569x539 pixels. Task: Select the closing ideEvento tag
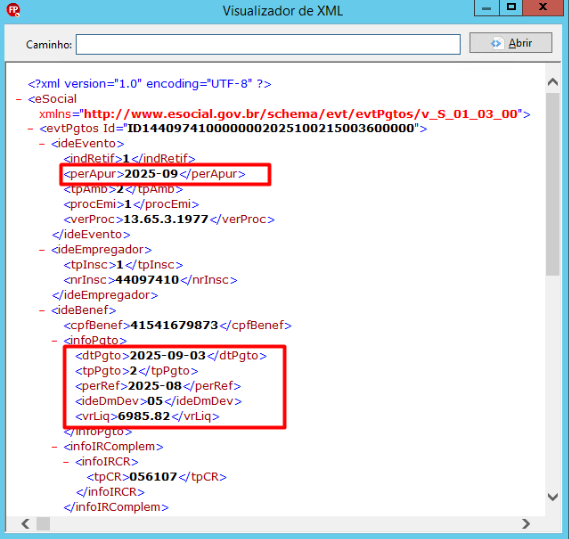(91, 234)
